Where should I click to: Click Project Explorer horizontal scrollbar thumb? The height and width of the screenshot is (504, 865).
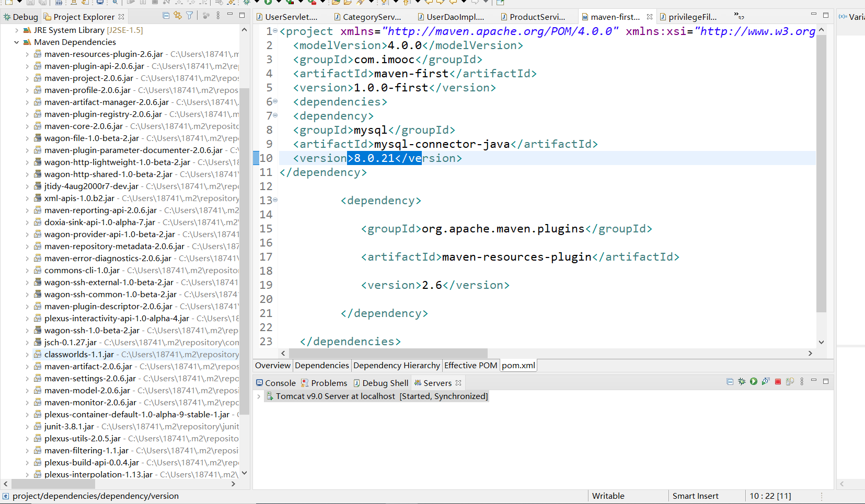(x=52, y=484)
